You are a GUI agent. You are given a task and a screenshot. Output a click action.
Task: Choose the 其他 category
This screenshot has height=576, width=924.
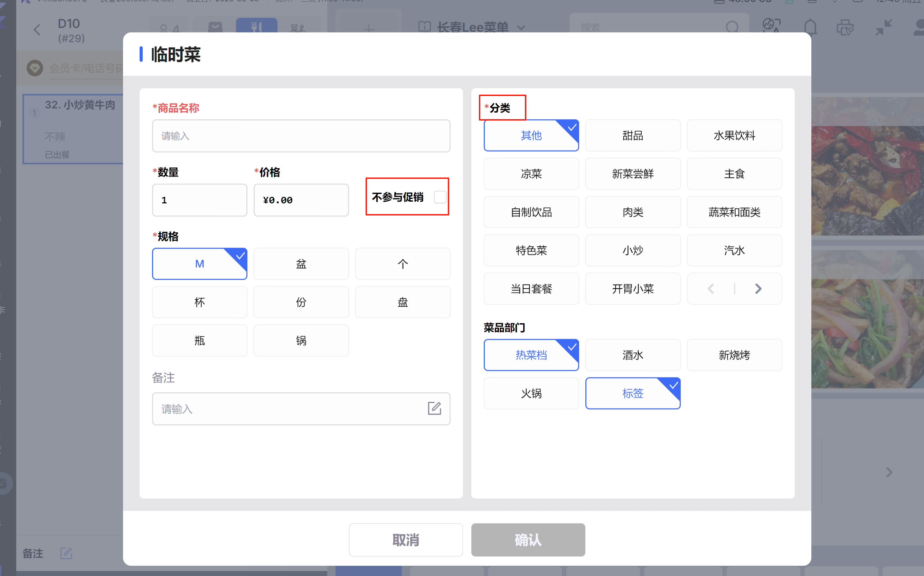pos(531,135)
